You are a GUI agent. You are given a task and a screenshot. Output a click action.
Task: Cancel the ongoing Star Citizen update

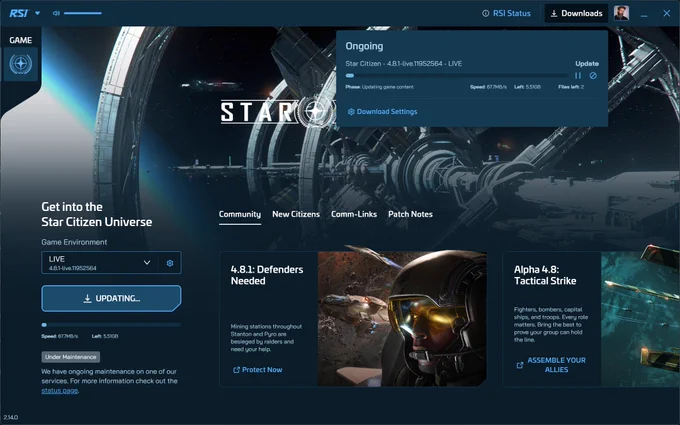[593, 75]
